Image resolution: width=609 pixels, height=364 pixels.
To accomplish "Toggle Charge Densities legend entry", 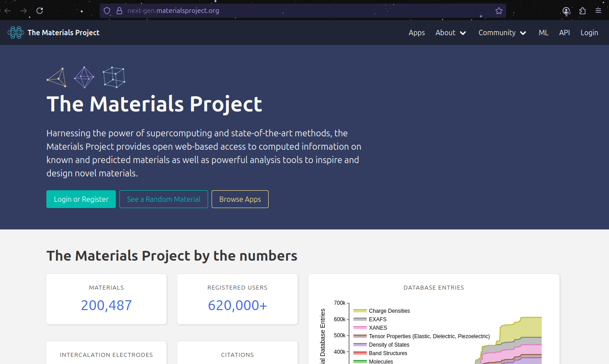I will pyautogui.click(x=382, y=311).
